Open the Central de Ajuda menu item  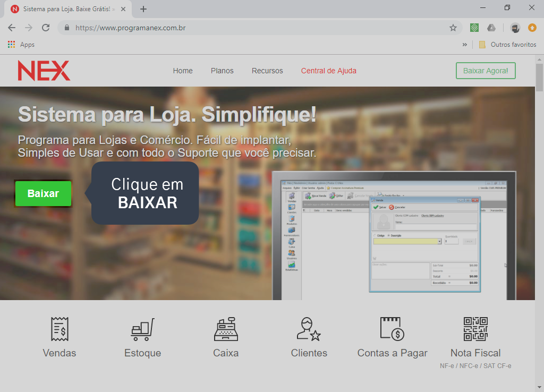(x=328, y=70)
